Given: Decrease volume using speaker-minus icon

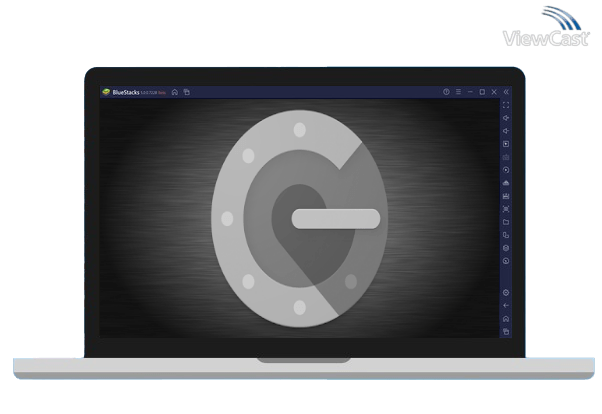Looking at the screenshot, I should point(506,131).
